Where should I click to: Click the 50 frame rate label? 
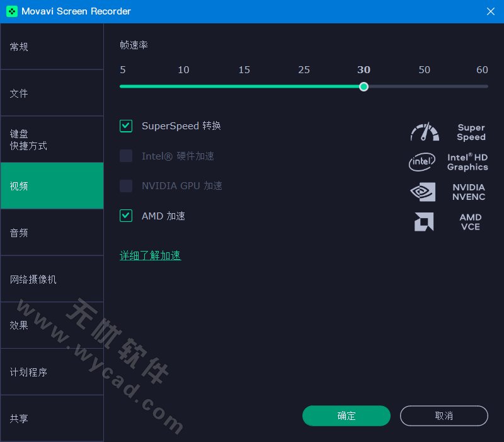424,70
